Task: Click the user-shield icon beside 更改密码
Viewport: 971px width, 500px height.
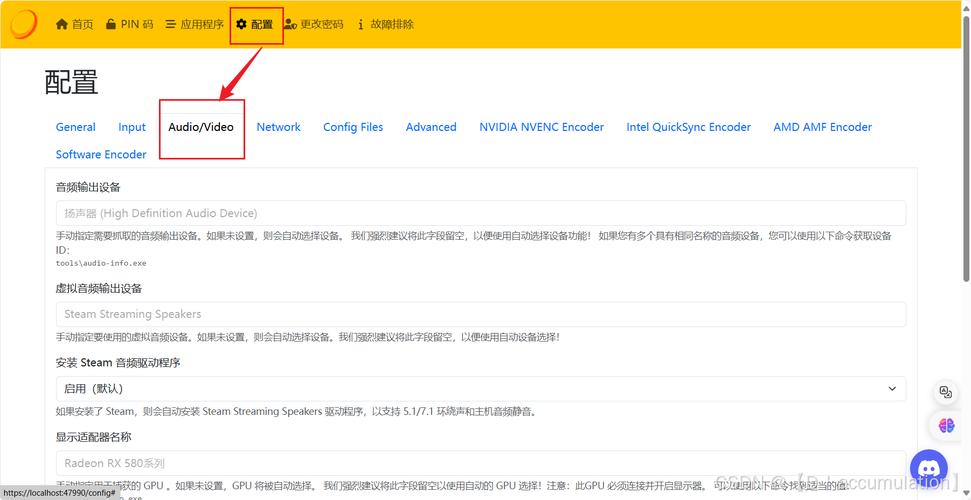Action: pos(290,25)
